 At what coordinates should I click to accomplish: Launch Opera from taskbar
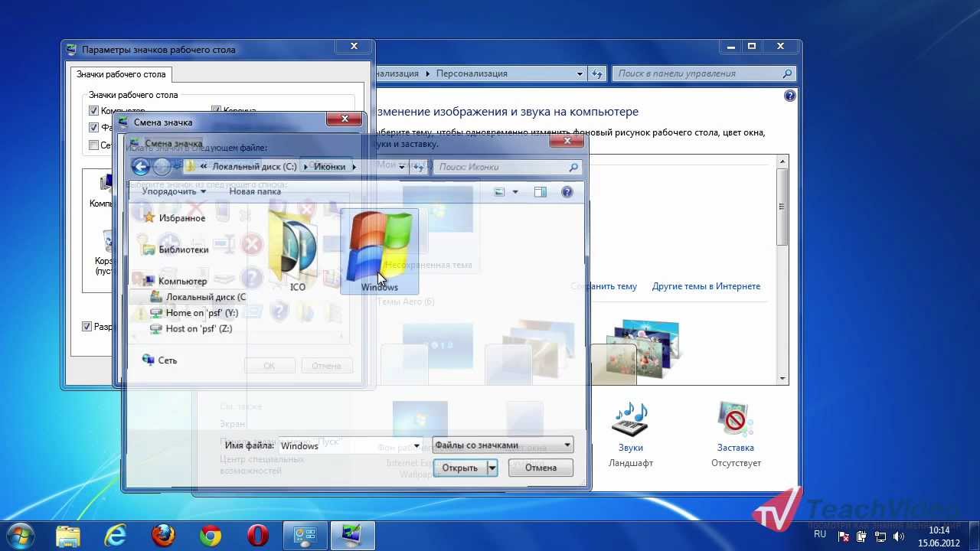coord(258,536)
